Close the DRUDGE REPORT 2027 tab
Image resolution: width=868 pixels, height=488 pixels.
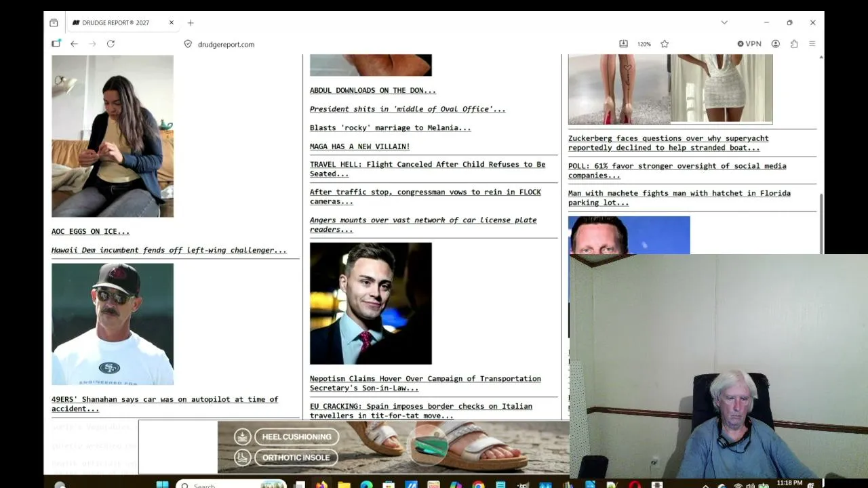[x=172, y=22]
